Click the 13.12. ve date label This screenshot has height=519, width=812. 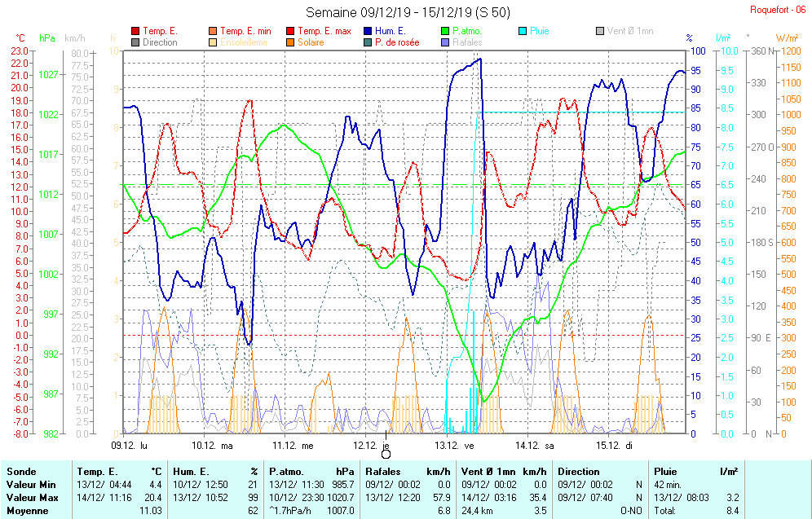click(x=454, y=446)
